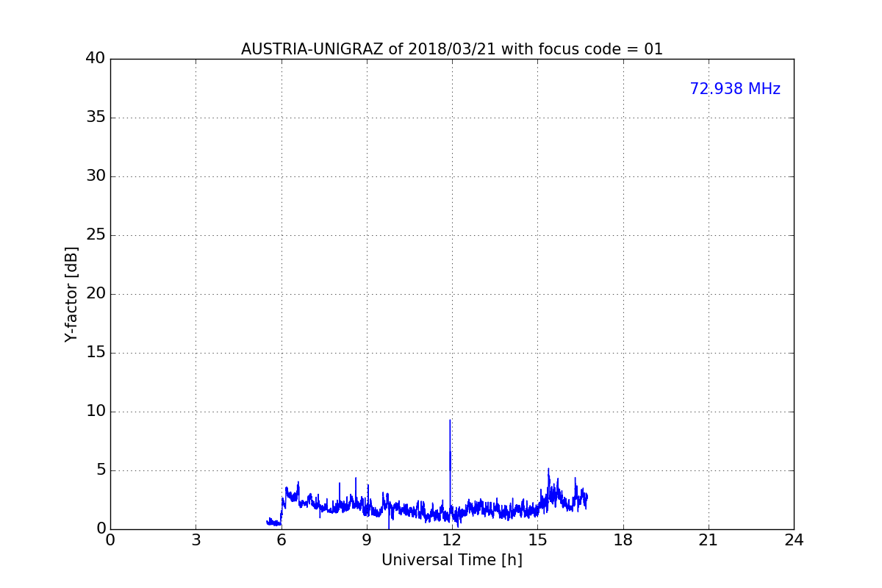This screenshot has height=588, width=882.
Task: Click the y-axis tick label 5
Action: tap(100, 470)
